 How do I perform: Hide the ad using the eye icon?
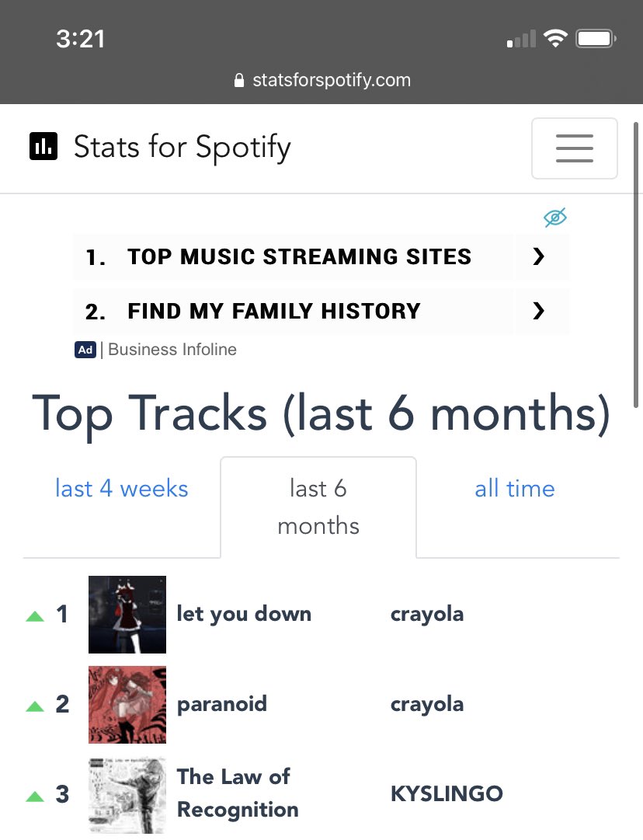click(x=555, y=218)
